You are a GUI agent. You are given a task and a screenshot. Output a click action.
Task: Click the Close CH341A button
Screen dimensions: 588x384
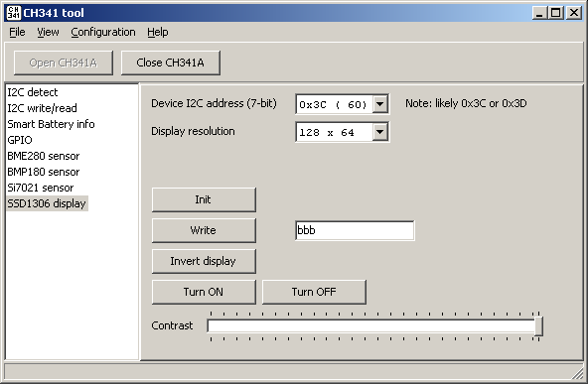tap(170, 63)
